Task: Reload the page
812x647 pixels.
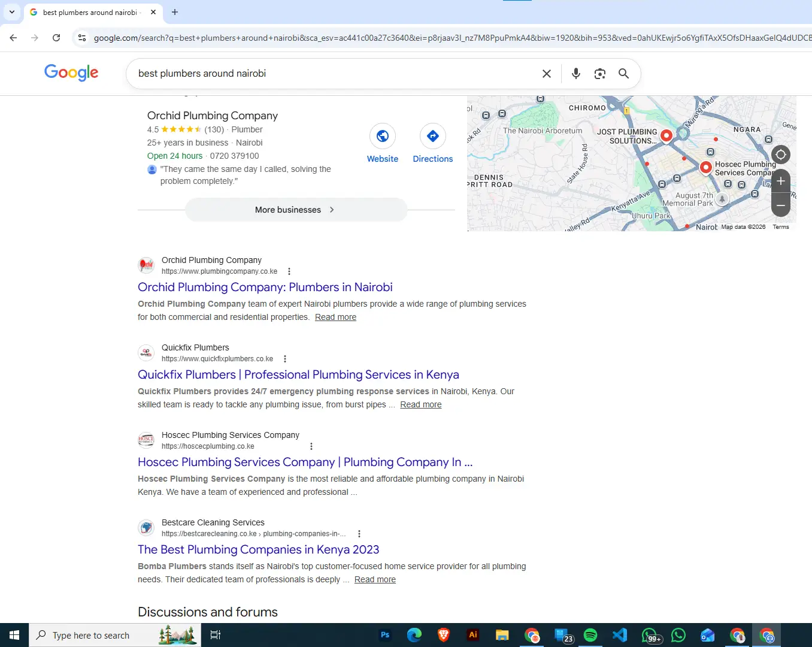Action: coord(56,38)
